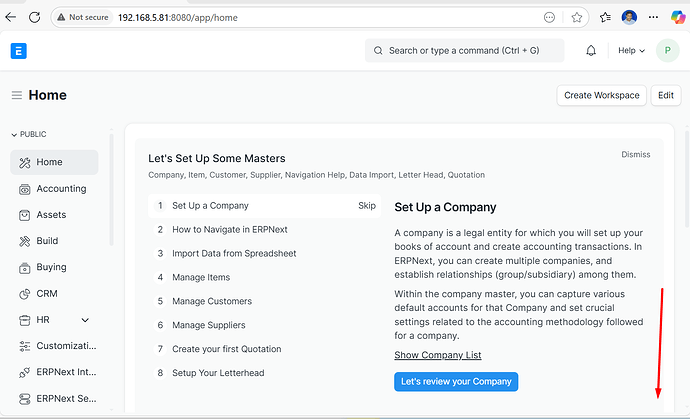The width and height of the screenshot is (690, 419).
Task: Open the user avatar P menu
Action: 668,51
